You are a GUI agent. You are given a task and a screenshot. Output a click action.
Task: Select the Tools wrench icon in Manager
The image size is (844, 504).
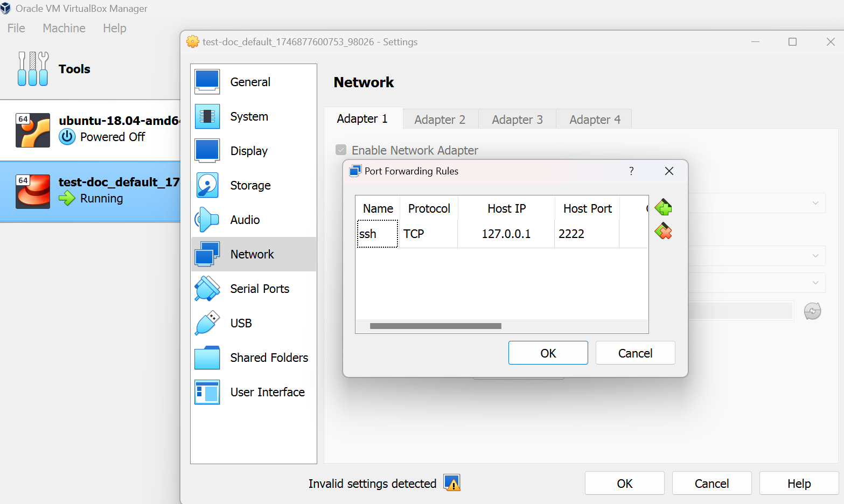point(33,69)
